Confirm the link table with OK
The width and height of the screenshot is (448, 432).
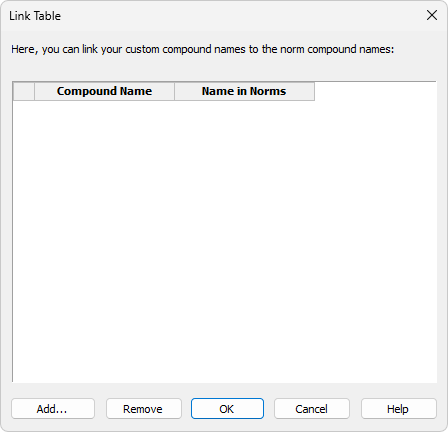(227, 409)
